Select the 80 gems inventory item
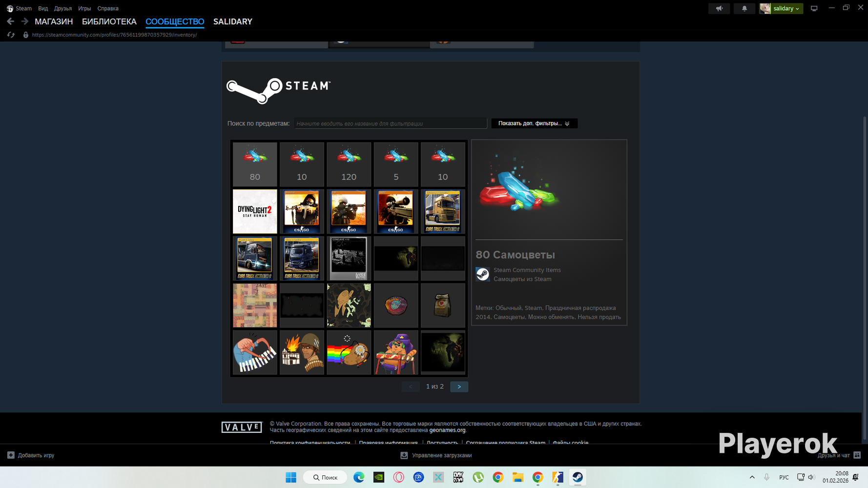 click(x=255, y=164)
